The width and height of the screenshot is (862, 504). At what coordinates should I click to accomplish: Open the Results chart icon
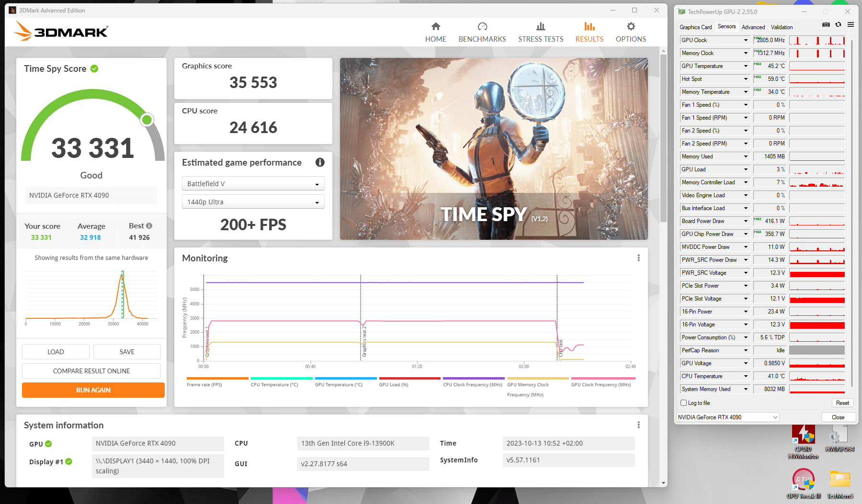click(590, 26)
